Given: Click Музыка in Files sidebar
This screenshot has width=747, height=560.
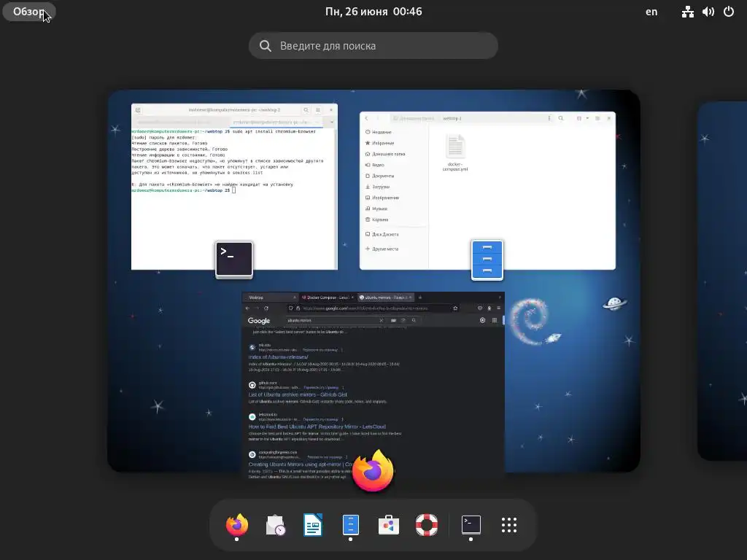Looking at the screenshot, I should 379,209.
